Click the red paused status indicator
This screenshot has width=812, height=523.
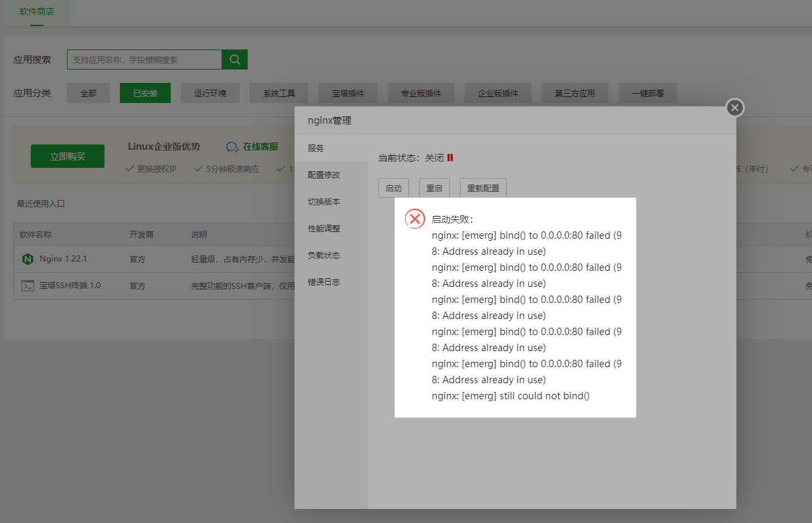pos(451,158)
